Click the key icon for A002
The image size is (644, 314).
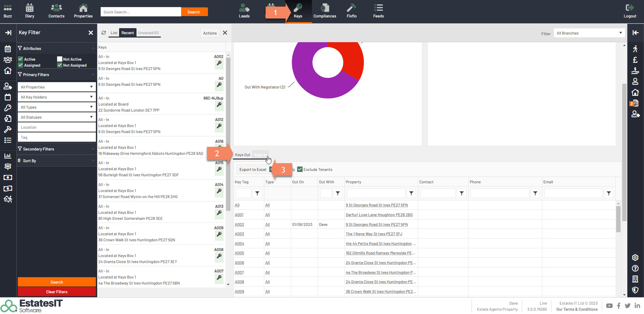219,63
